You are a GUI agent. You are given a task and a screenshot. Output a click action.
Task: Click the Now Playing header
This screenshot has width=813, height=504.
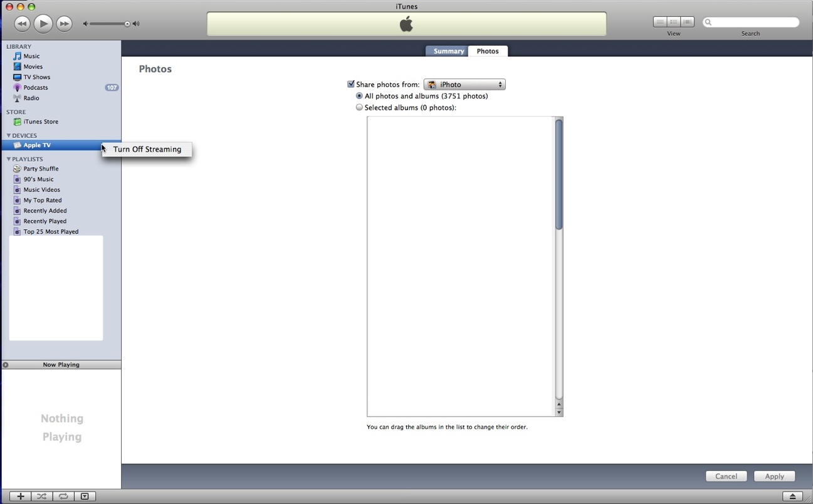click(x=61, y=365)
